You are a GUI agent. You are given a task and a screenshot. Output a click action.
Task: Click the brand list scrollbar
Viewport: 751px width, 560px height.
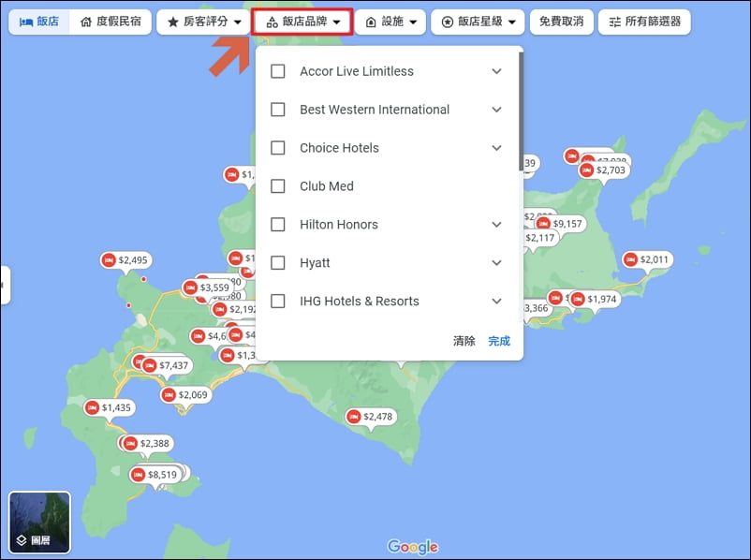point(521,111)
